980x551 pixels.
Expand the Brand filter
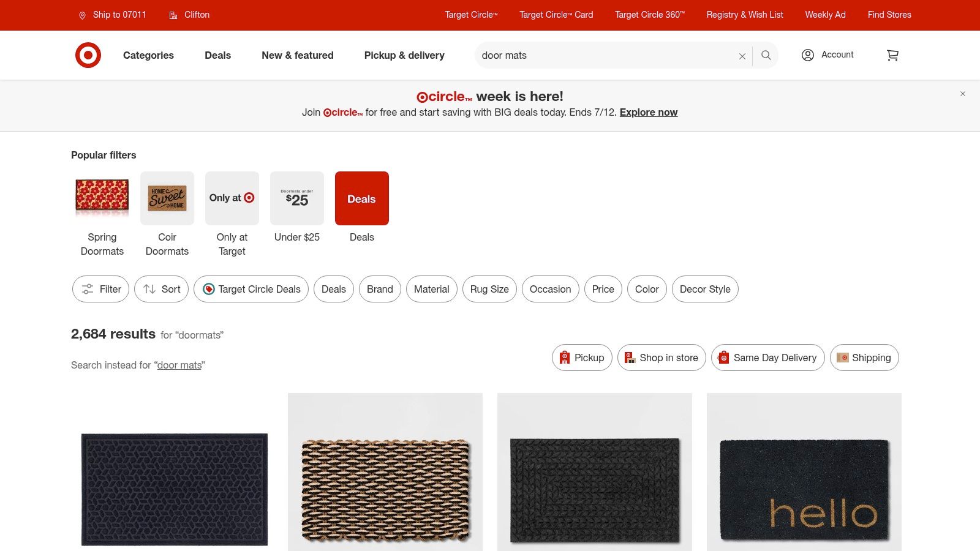pyautogui.click(x=380, y=289)
